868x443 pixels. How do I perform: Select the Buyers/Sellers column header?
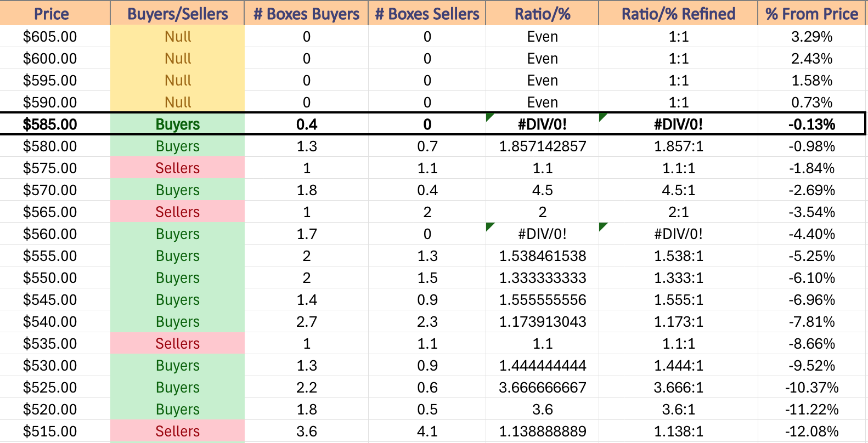click(x=177, y=13)
